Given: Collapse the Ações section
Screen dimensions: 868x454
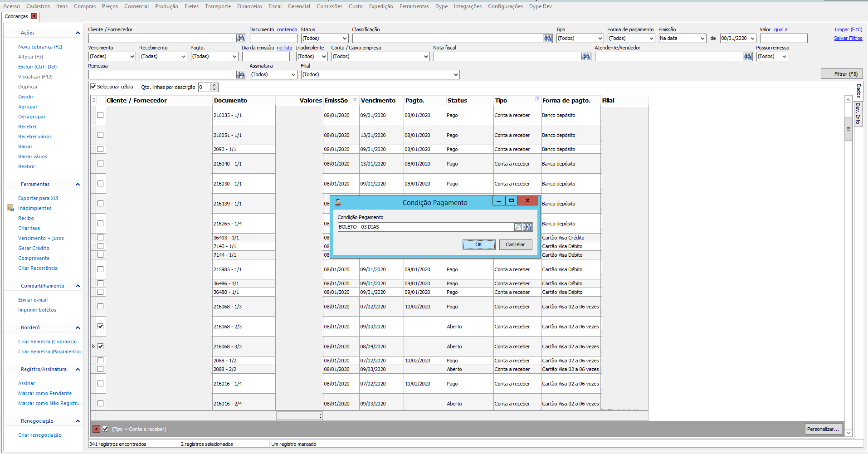Looking at the screenshot, I should point(78,33).
